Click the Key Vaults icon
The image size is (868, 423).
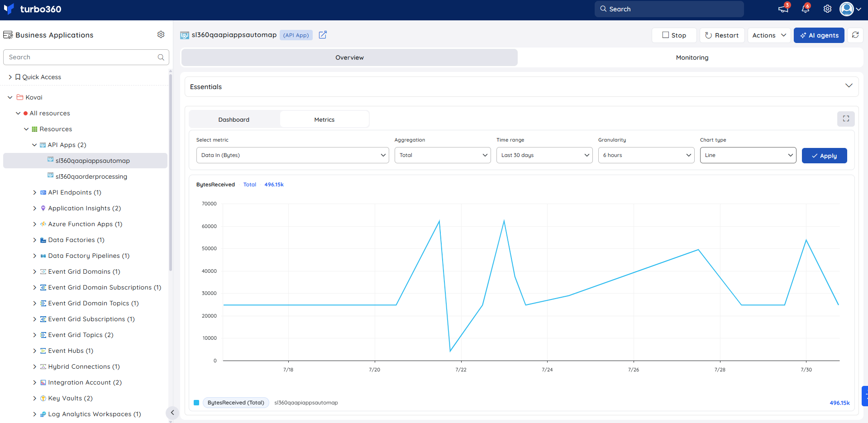point(43,398)
